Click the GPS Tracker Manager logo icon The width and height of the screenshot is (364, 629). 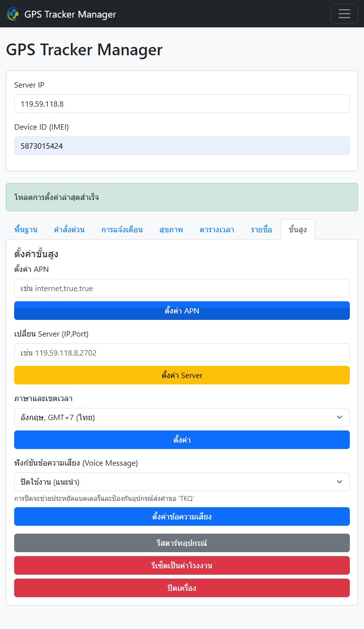13,14
